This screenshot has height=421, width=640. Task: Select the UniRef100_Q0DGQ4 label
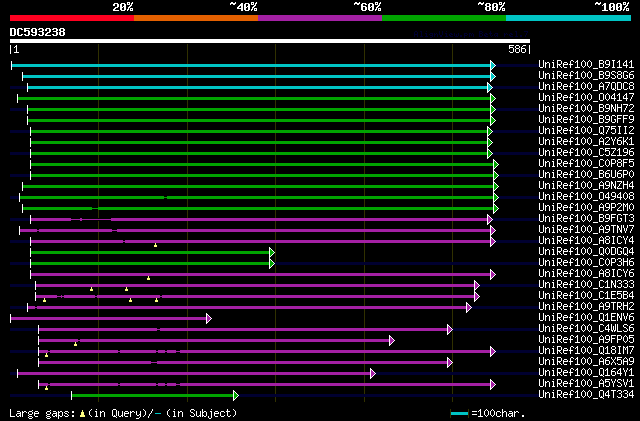point(586,252)
